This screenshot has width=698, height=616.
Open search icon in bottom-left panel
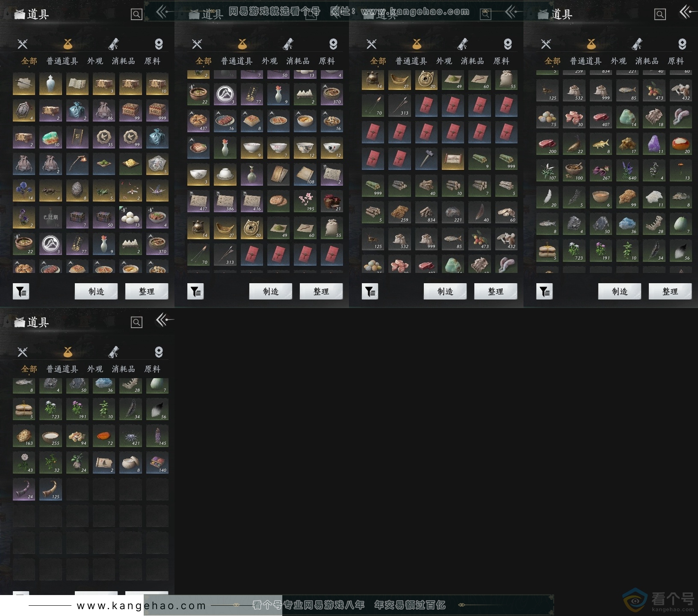pyautogui.click(x=136, y=322)
